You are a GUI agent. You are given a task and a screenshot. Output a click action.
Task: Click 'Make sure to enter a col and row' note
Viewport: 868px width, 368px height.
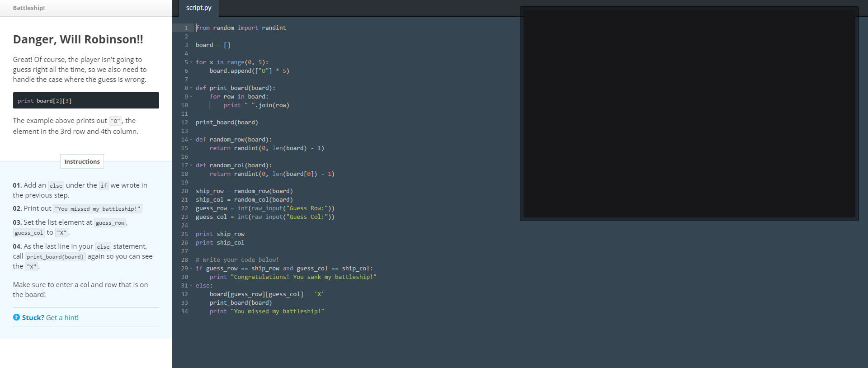(x=80, y=289)
